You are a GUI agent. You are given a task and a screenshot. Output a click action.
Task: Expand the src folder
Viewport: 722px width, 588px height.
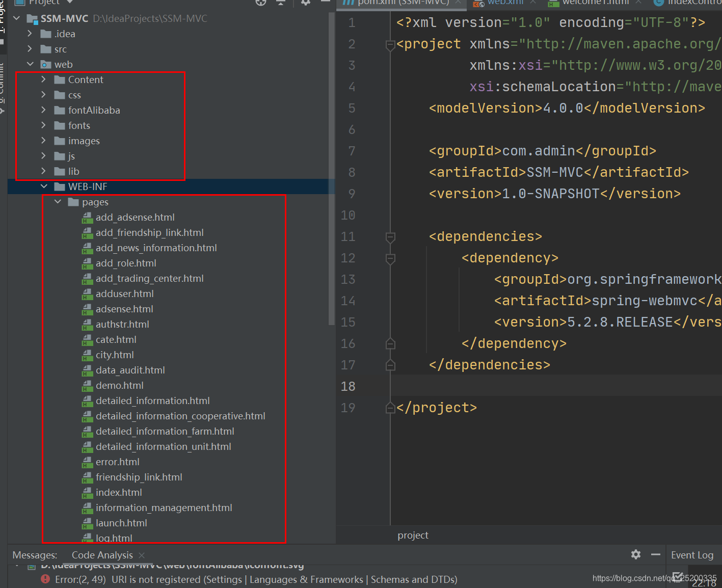(30, 49)
